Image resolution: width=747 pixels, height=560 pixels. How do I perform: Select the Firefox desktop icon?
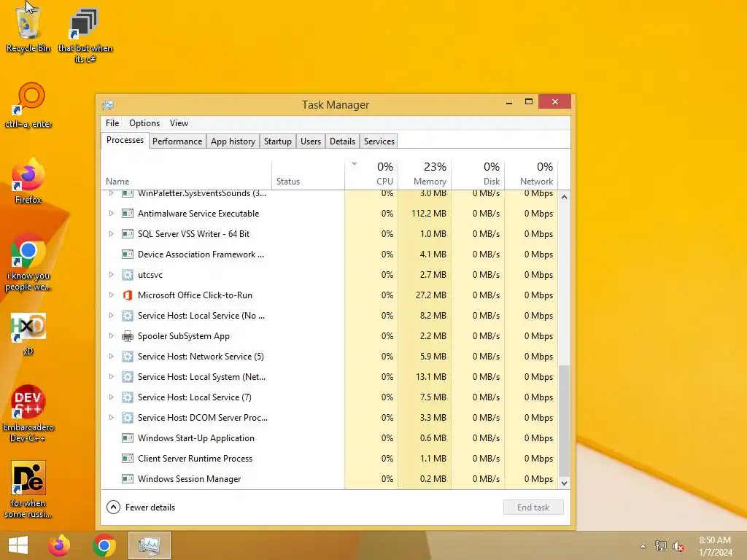(x=28, y=181)
